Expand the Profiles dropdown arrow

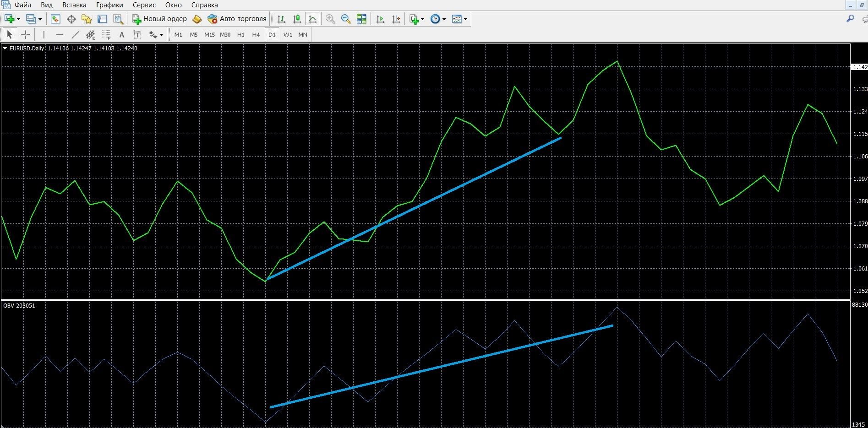tap(40, 19)
